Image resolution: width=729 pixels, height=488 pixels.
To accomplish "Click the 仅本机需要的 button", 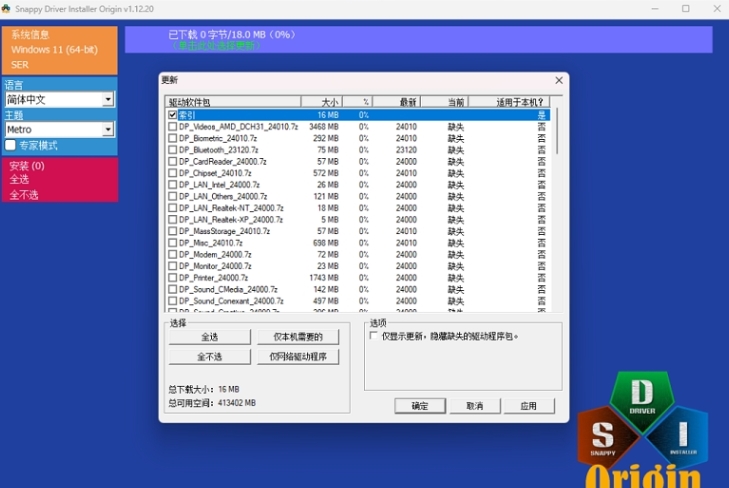I will tap(298, 337).
